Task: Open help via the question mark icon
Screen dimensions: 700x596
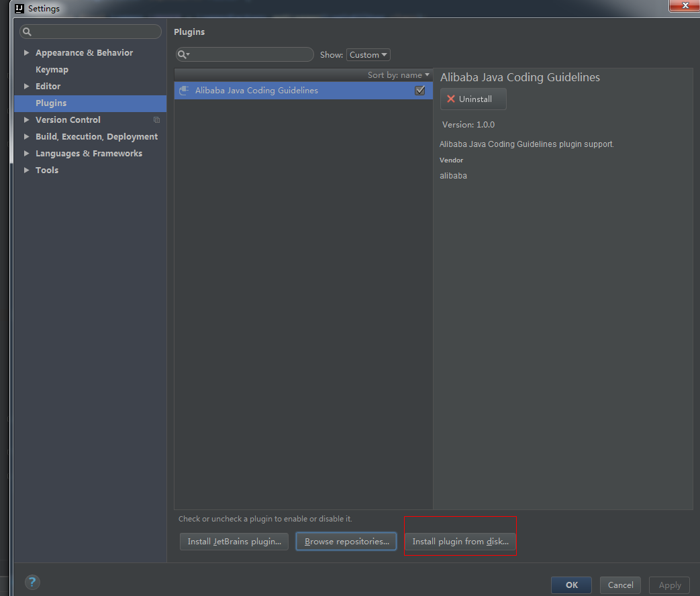Action: [32, 582]
